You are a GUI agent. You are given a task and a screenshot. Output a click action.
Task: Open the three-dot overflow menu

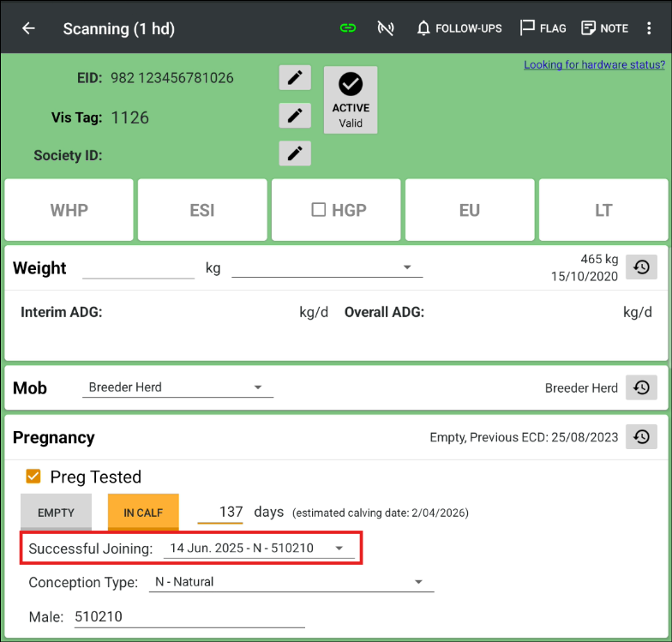[x=649, y=28]
